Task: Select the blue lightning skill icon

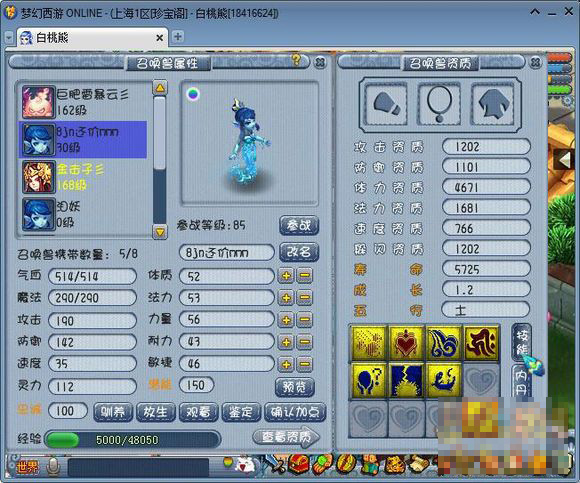Action: (x=407, y=380)
